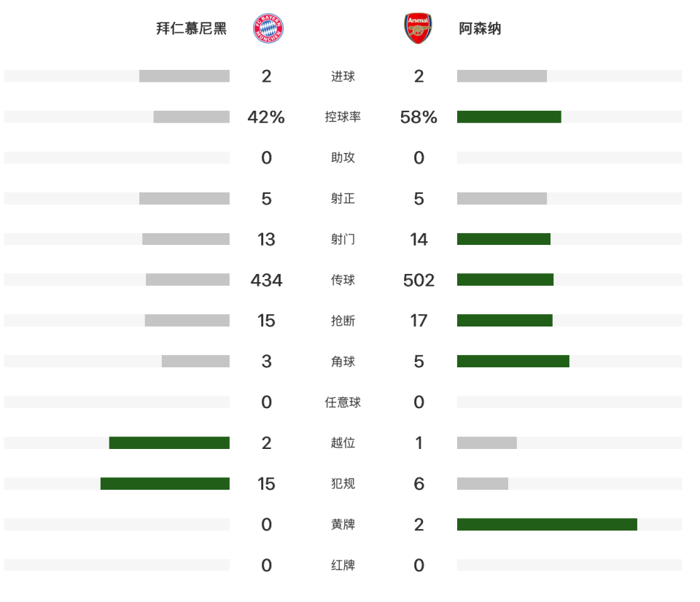This screenshot has width=700, height=602.
Task: Select the 红牌 stat label
Action: click(343, 566)
